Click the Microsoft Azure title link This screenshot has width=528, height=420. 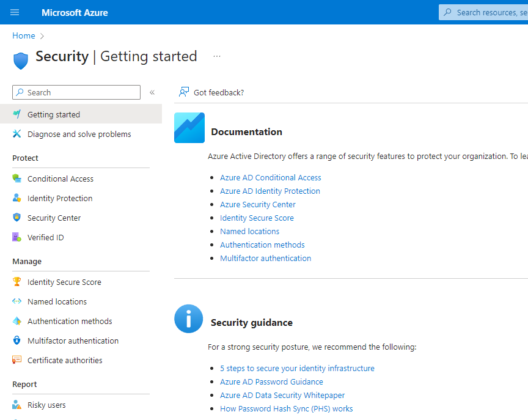coord(75,12)
